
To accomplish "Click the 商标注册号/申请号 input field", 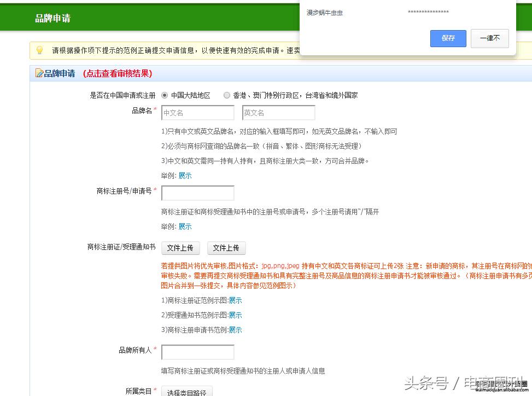I will click(x=197, y=193).
